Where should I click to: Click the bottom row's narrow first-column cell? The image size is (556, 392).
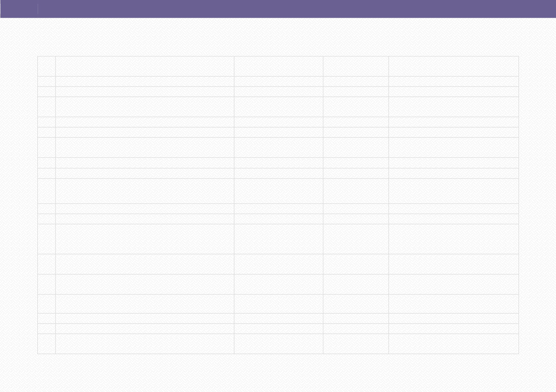(x=46, y=344)
